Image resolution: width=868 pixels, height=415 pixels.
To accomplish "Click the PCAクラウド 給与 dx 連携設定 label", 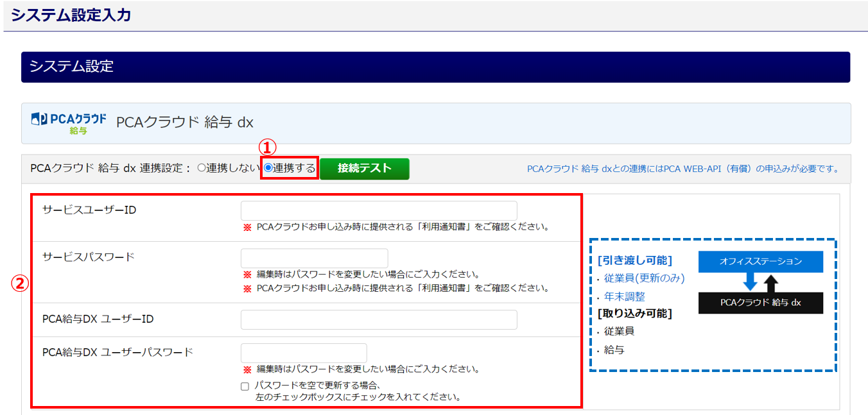I will pyautogui.click(x=110, y=168).
